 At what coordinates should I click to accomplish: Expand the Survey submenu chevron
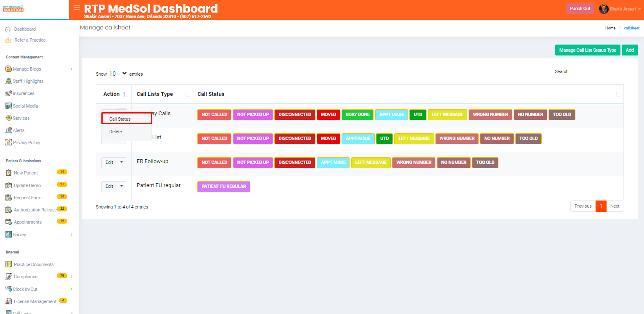coord(72,234)
